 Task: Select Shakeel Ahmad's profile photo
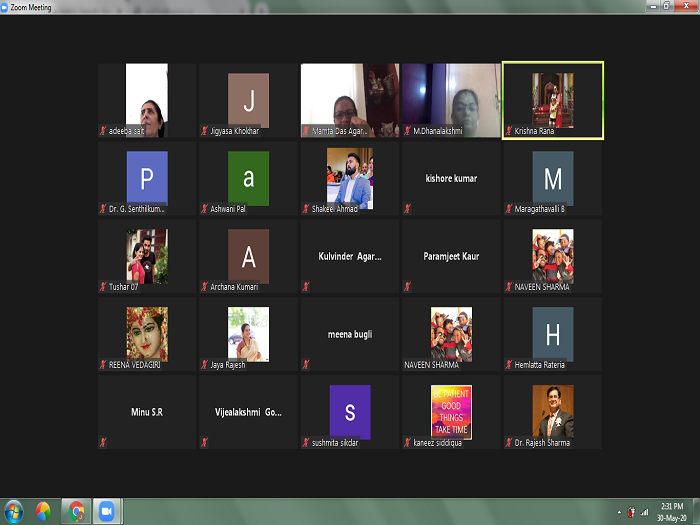point(350,178)
